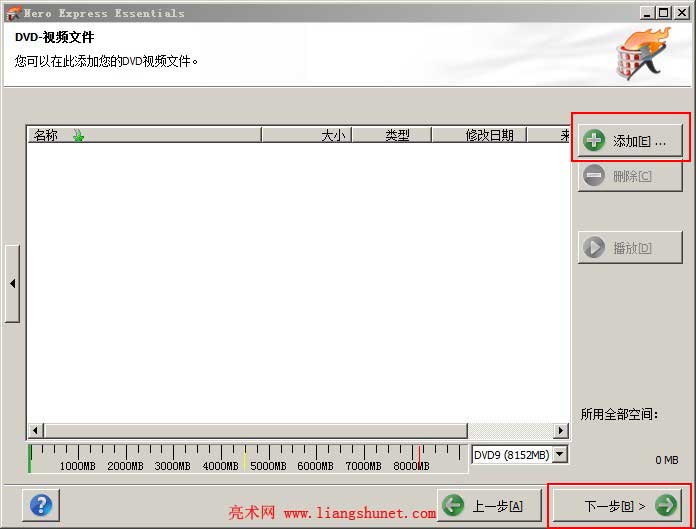This screenshot has width=696, height=529.
Task: Click the 删除 button text label
Action: pos(633,176)
